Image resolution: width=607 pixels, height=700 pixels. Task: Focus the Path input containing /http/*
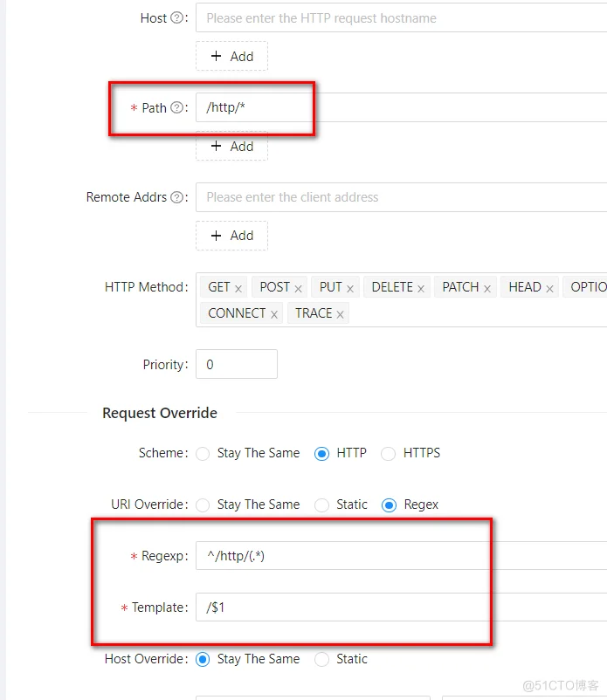coord(401,107)
